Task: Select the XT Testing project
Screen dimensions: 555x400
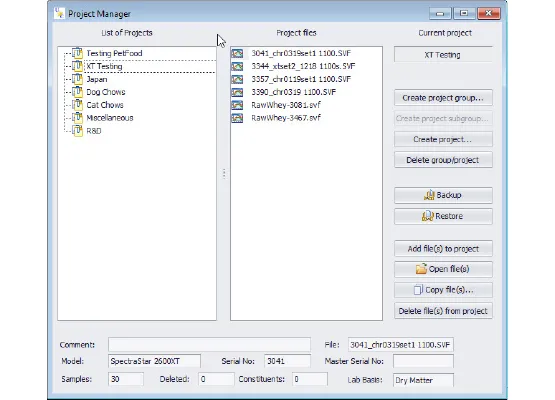Action: point(104,66)
